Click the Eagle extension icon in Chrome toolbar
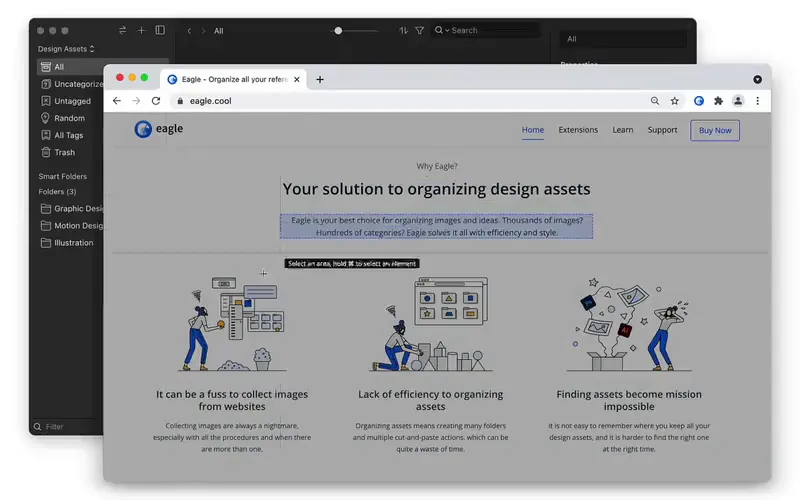Image resolution: width=800 pixels, height=500 pixels. [x=698, y=101]
